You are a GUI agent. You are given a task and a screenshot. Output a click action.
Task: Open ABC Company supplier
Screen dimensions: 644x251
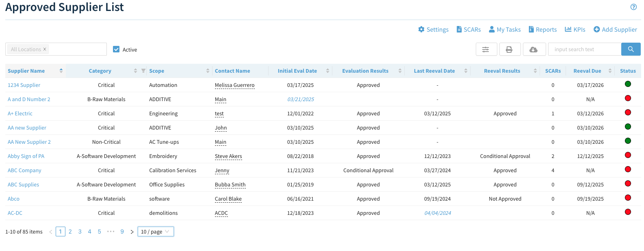pos(24,170)
